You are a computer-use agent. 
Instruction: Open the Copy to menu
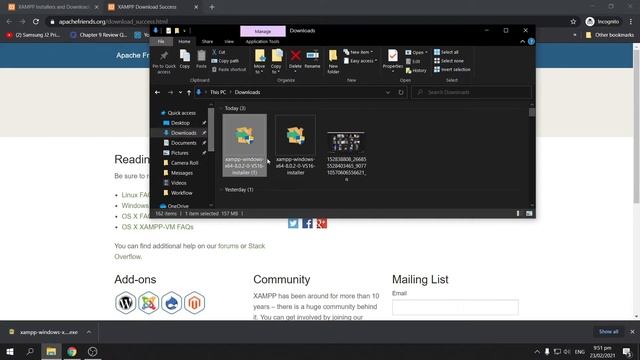pyautogui.click(x=276, y=62)
